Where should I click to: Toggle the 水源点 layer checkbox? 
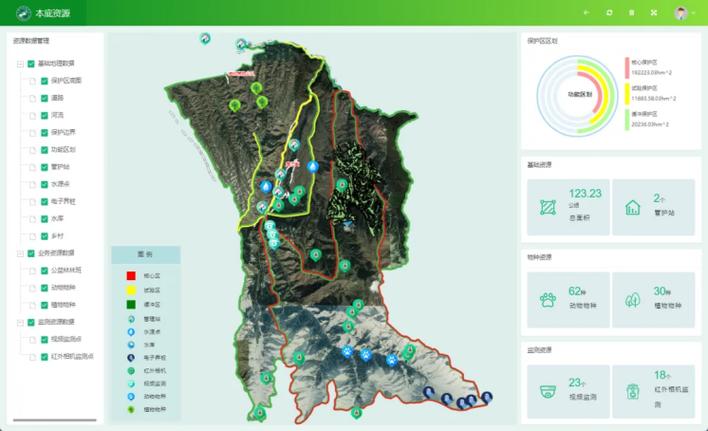tap(44, 185)
